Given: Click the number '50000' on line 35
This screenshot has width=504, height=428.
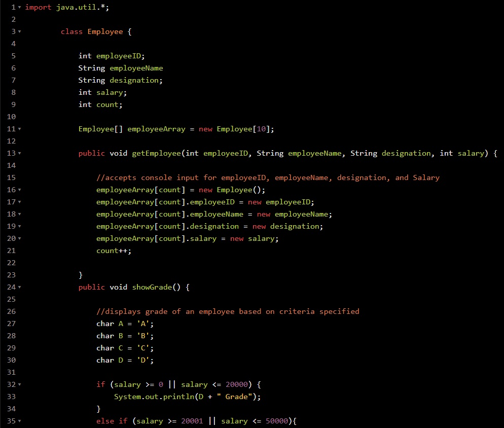Looking at the screenshot, I should (x=277, y=421).
